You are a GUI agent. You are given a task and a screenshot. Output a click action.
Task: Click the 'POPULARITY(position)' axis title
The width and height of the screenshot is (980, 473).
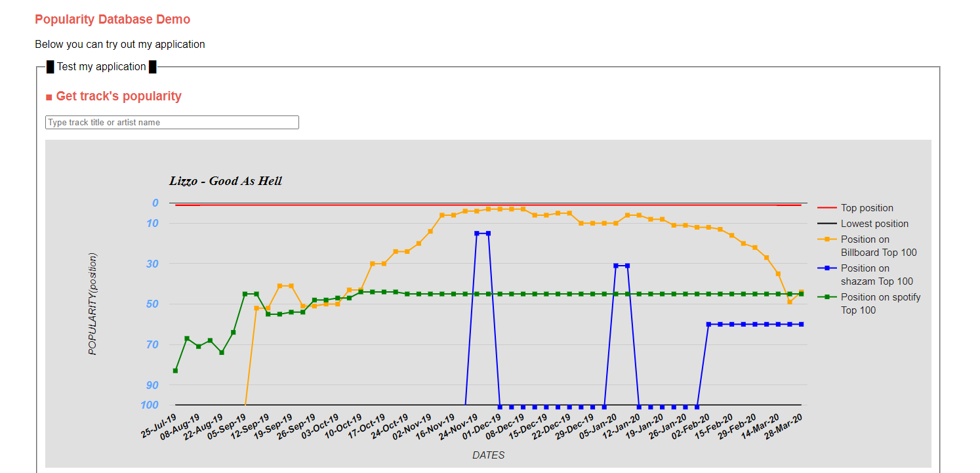(x=92, y=304)
